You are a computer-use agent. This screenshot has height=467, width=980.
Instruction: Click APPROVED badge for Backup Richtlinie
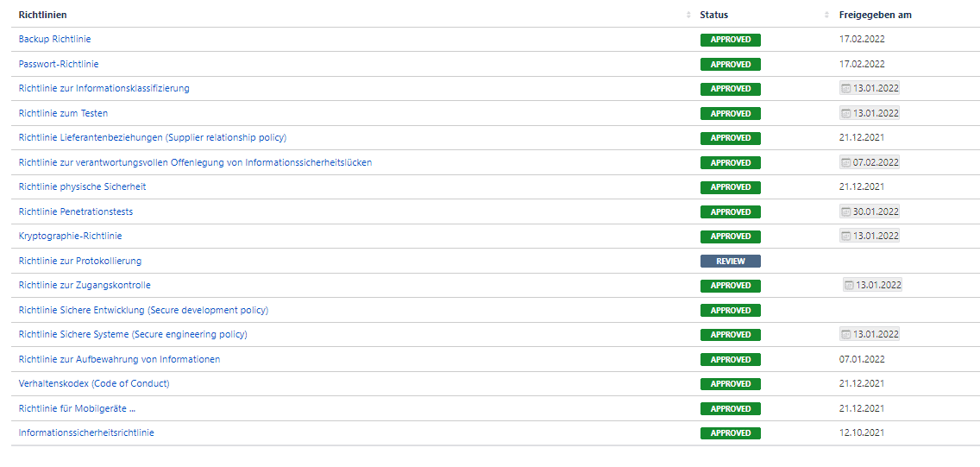(730, 40)
